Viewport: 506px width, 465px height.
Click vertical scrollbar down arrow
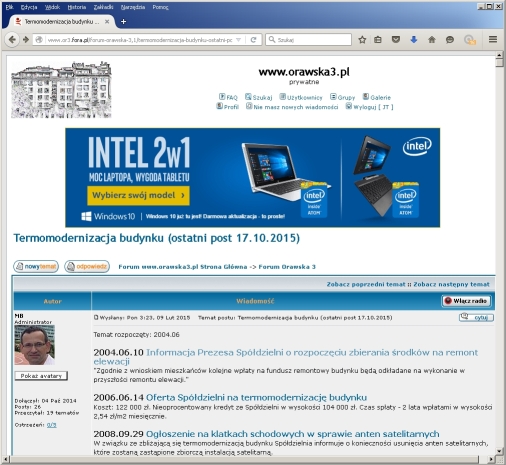pyautogui.click(x=499, y=451)
